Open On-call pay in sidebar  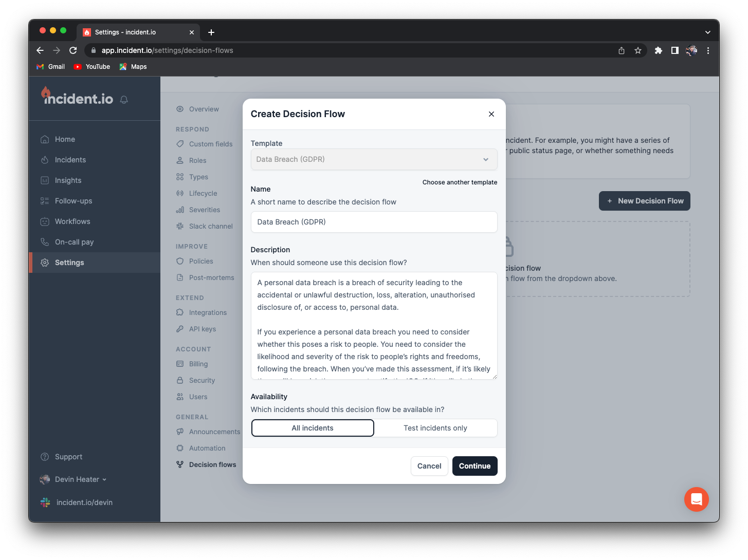(x=95, y=242)
